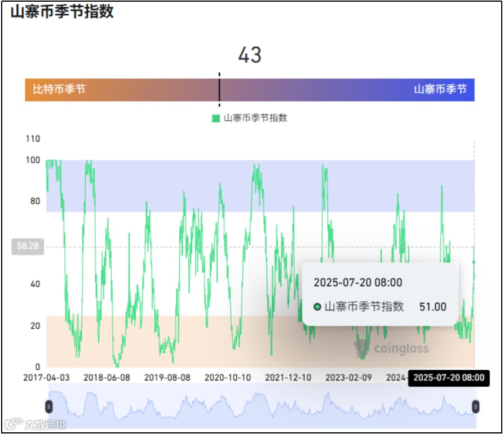The height and width of the screenshot is (434, 504).
Task: Click the 58.28 y-axis crosshair label
Action: [x=28, y=247]
